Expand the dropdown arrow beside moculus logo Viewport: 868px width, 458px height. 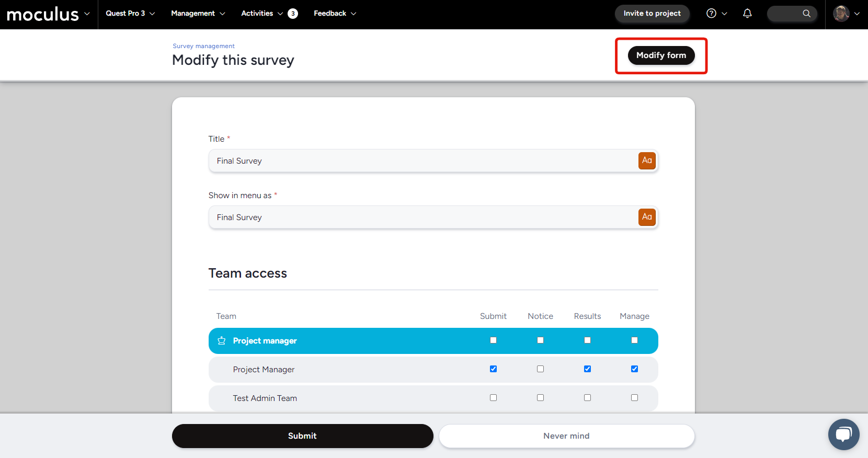[87, 14]
